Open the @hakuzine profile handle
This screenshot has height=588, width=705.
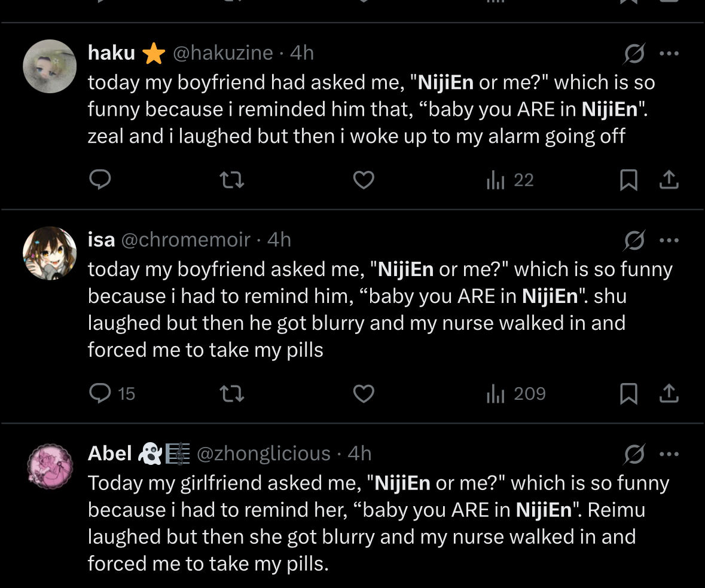pyautogui.click(x=223, y=53)
